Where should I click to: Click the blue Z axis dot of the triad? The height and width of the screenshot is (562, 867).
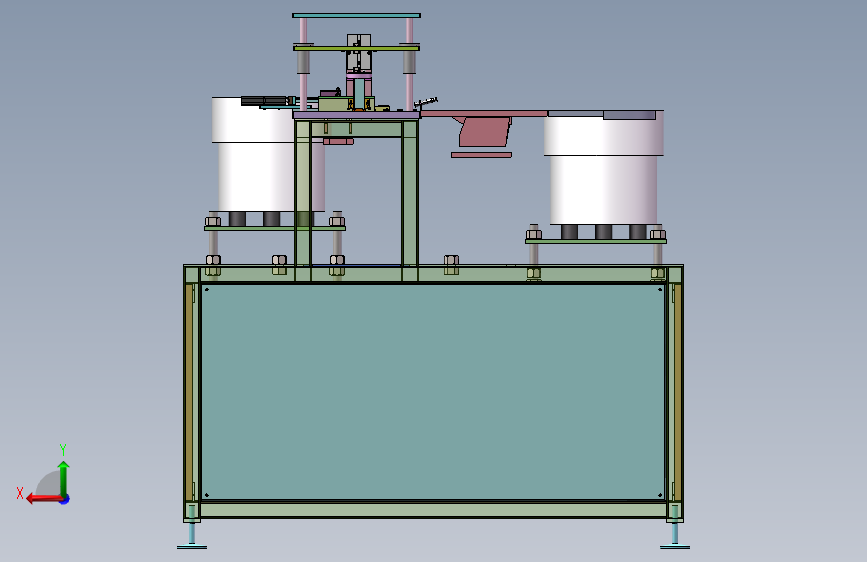coord(65,499)
